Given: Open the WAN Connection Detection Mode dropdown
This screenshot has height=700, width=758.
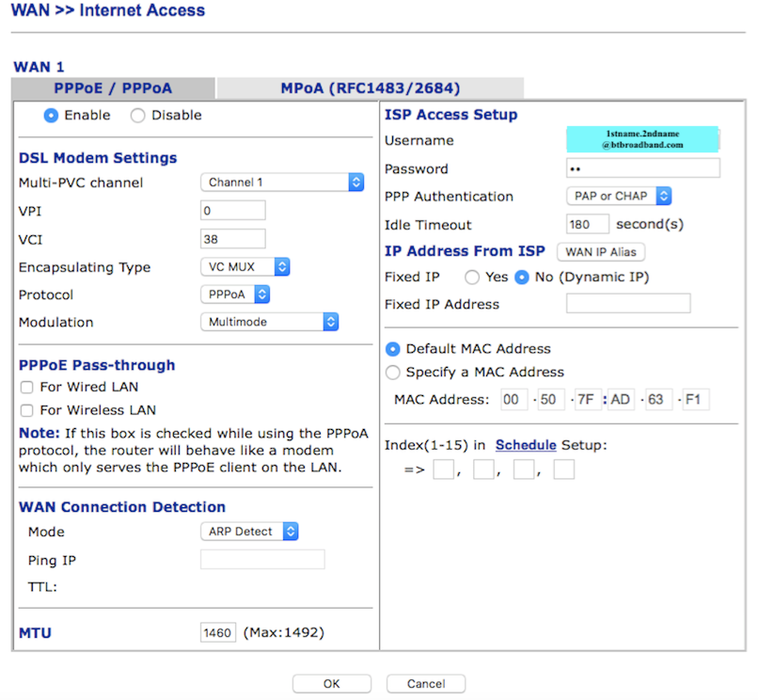Looking at the screenshot, I should pyautogui.click(x=249, y=532).
